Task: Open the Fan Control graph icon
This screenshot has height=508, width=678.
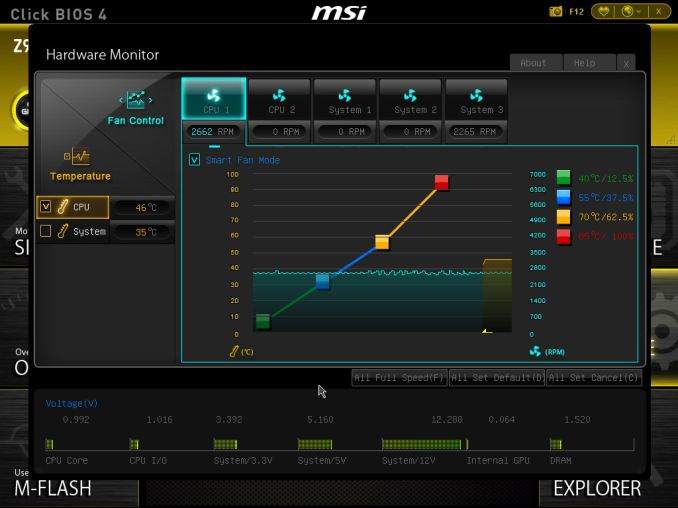Action: (x=136, y=100)
